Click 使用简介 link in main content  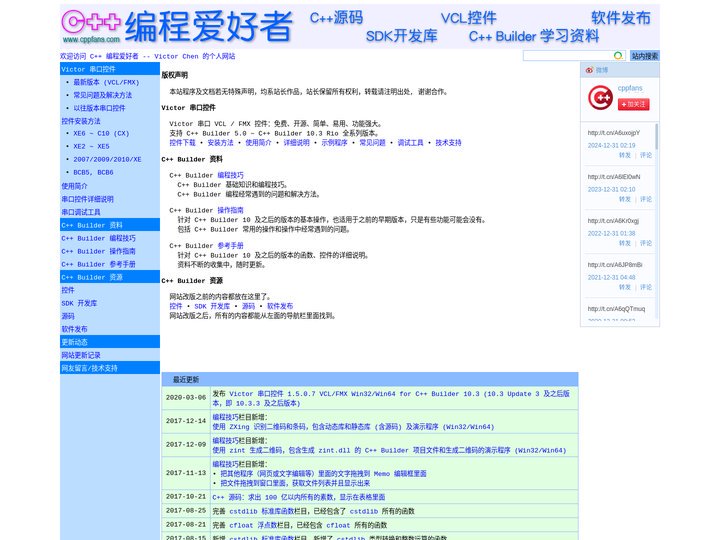coord(258,143)
